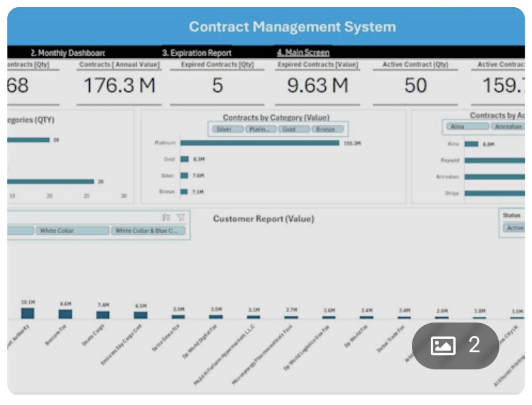
Task: Enable the Platinum filter pill
Action: tap(260, 129)
